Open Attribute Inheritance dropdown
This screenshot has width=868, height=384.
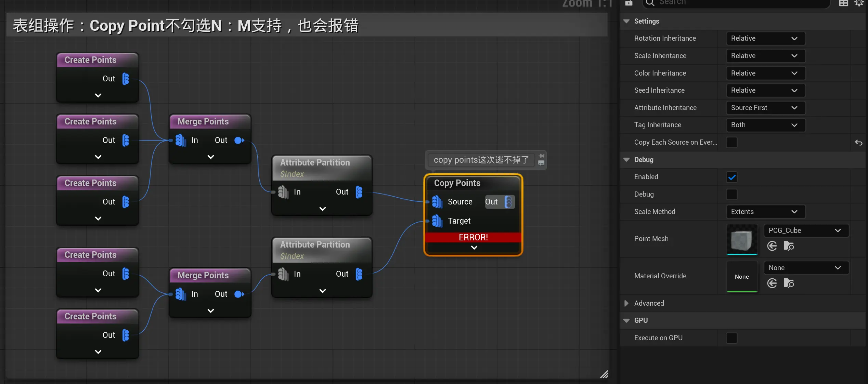[765, 108]
